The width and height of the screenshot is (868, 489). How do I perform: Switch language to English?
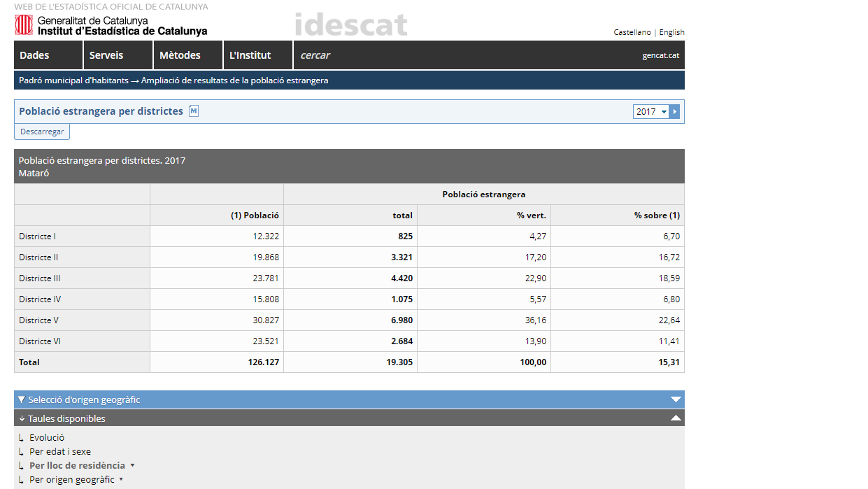[x=671, y=32]
